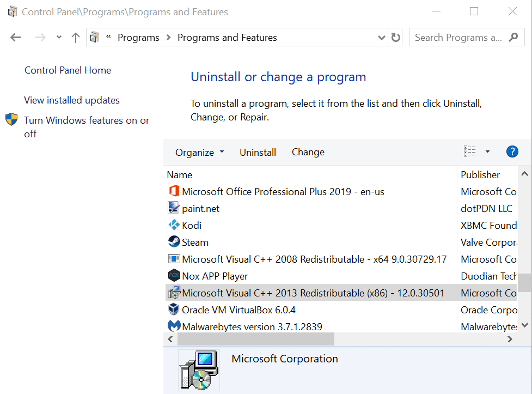Maximize the Programs and Features window
Image resolution: width=532 pixels, height=394 pixels.
tap(474, 11)
